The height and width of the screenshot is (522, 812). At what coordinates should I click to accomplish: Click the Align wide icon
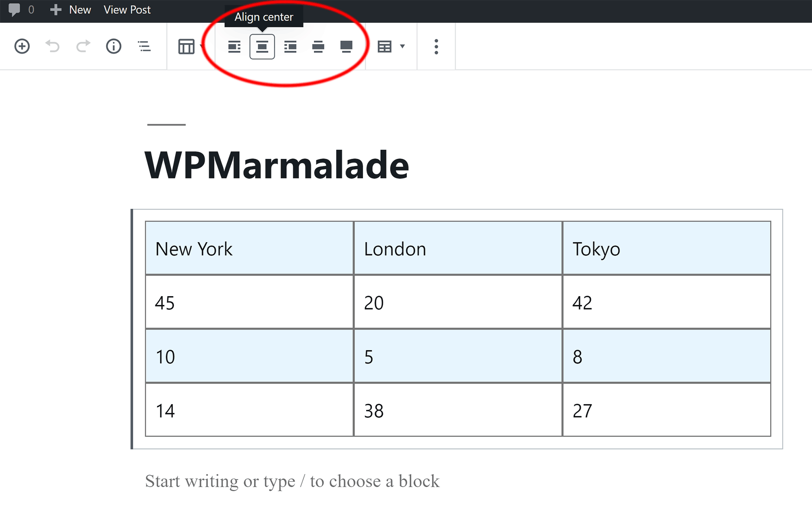click(317, 47)
